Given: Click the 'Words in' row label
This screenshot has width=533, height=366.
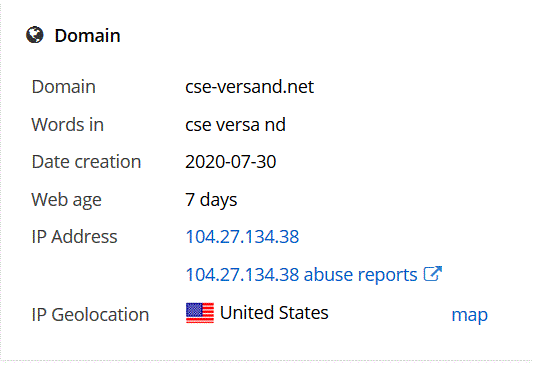Looking at the screenshot, I should (68, 124).
